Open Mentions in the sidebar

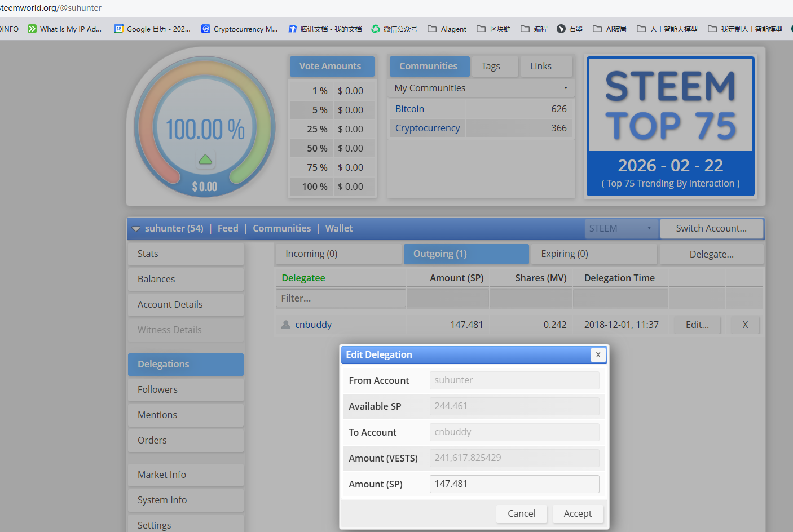(186, 415)
